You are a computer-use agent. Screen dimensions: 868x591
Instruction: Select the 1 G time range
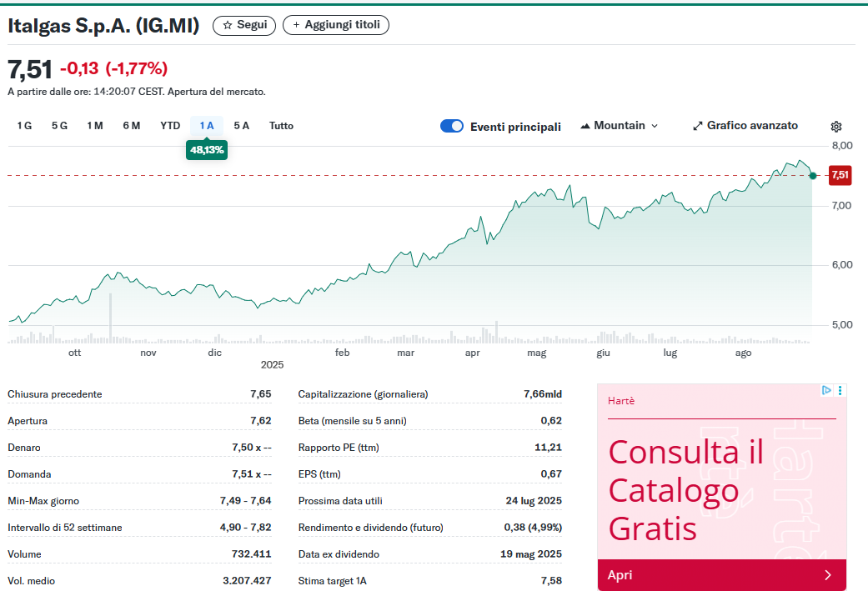click(x=24, y=126)
